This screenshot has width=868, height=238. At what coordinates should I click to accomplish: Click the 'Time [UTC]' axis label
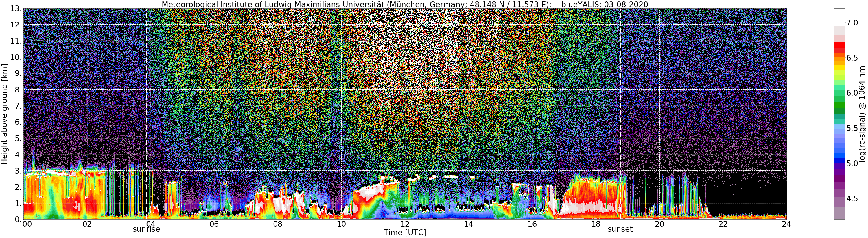tap(405, 233)
